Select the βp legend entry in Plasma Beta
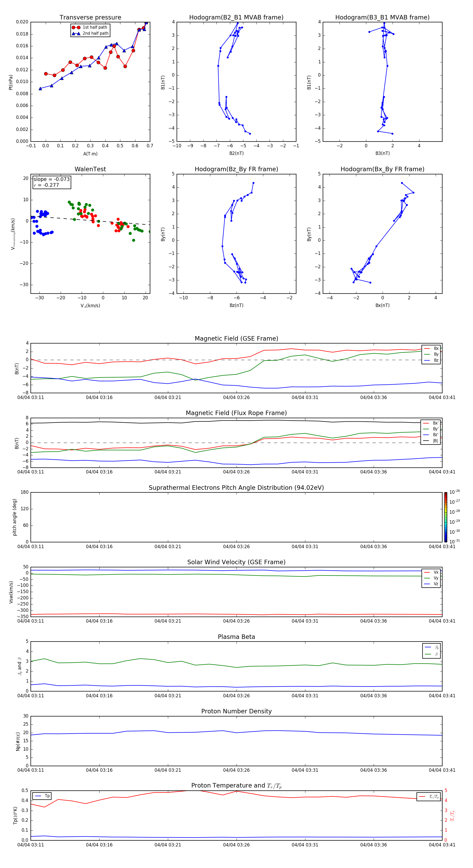 pos(431,647)
